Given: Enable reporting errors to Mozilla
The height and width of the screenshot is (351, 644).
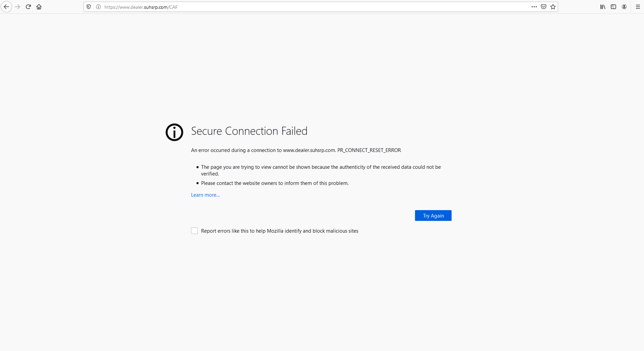Looking at the screenshot, I should coord(194,231).
